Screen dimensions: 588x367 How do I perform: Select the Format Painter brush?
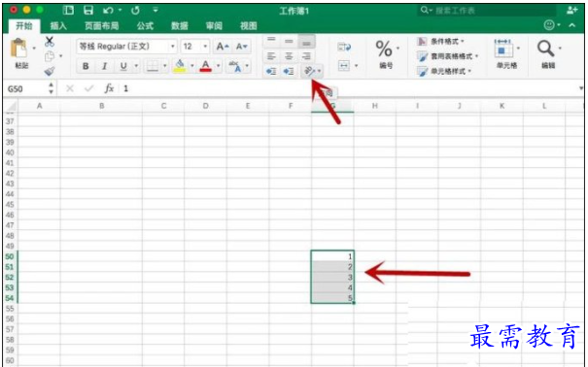50,71
